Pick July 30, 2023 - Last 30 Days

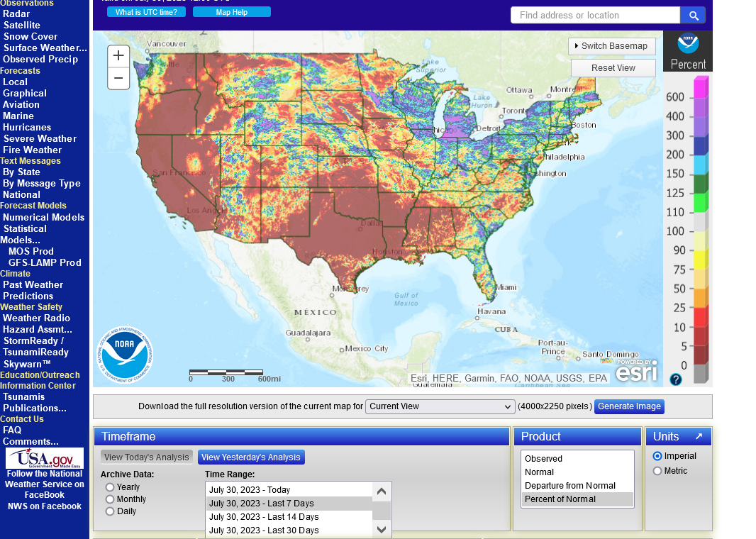click(289, 530)
